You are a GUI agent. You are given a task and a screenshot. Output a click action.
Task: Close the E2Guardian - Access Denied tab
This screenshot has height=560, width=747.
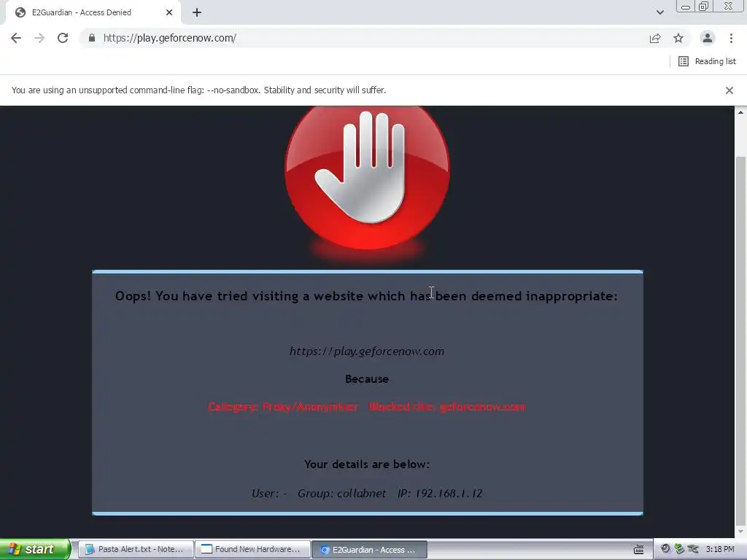click(169, 12)
